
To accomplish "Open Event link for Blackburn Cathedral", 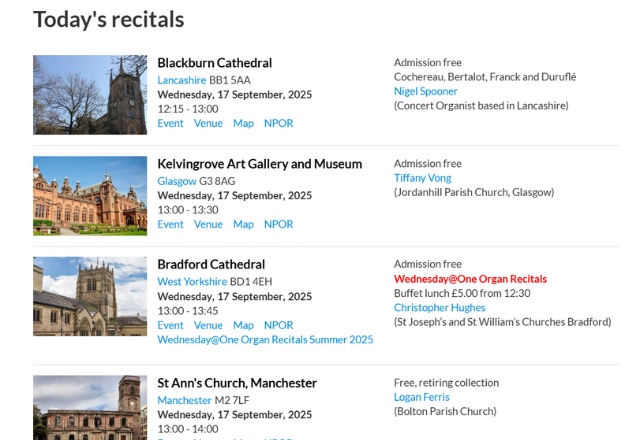I will click(170, 123).
